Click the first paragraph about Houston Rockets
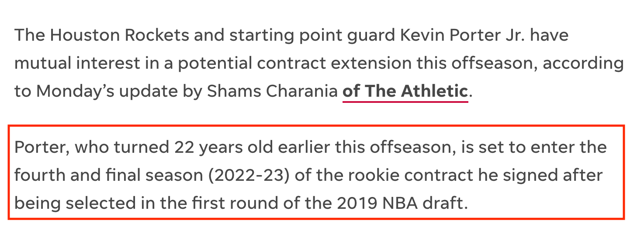644x232 pixels. click(x=319, y=63)
